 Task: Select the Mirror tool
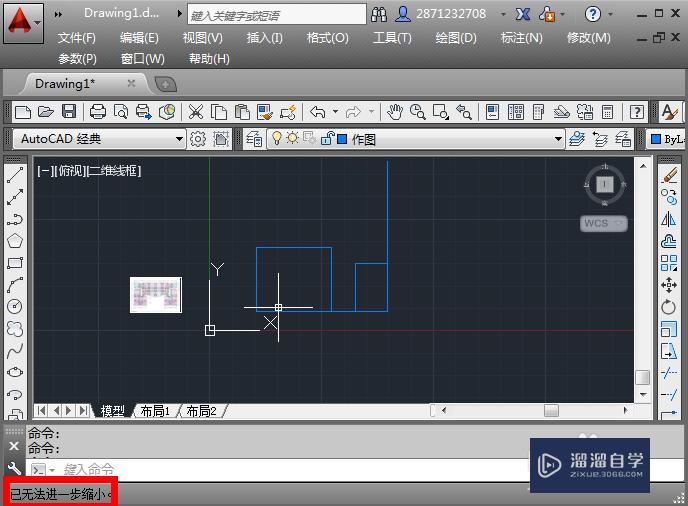point(669,219)
